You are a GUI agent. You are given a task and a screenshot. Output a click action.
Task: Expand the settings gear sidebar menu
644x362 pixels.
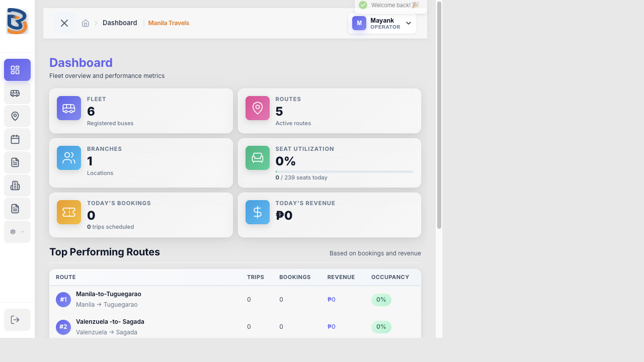click(x=17, y=232)
